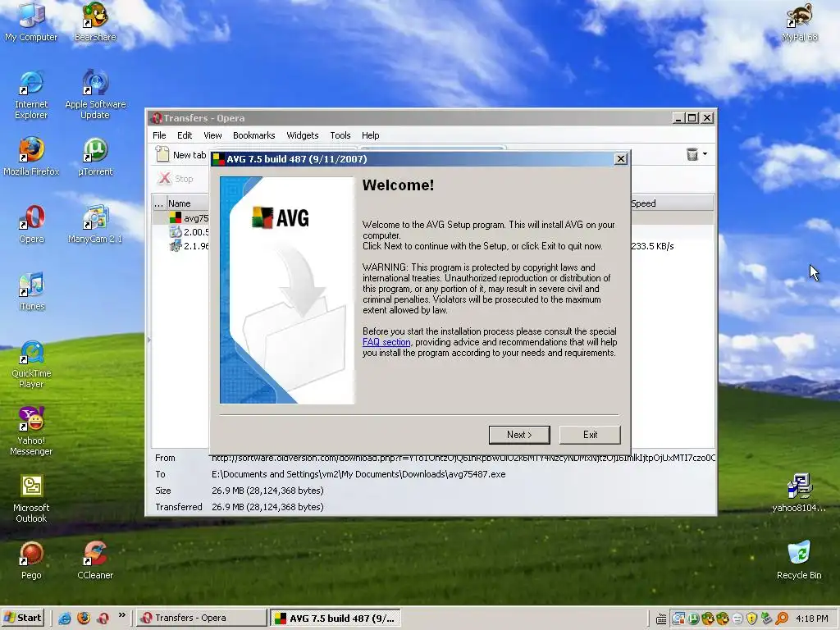Select the µTorrent desktop shortcut
Screen dimensions: 840x630
pyautogui.click(x=95, y=157)
